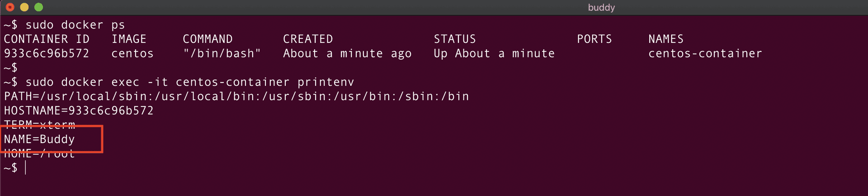Click the red close window button

10,7
